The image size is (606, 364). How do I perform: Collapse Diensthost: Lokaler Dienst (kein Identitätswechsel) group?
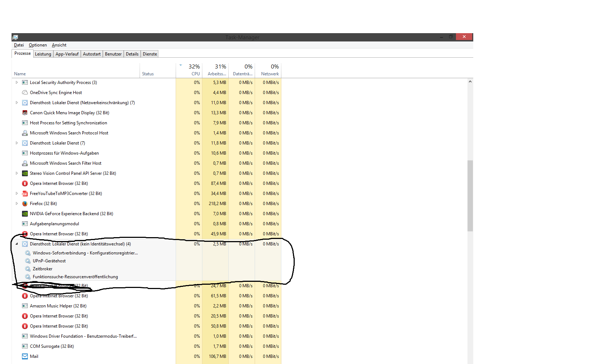pyautogui.click(x=17, y=244)
